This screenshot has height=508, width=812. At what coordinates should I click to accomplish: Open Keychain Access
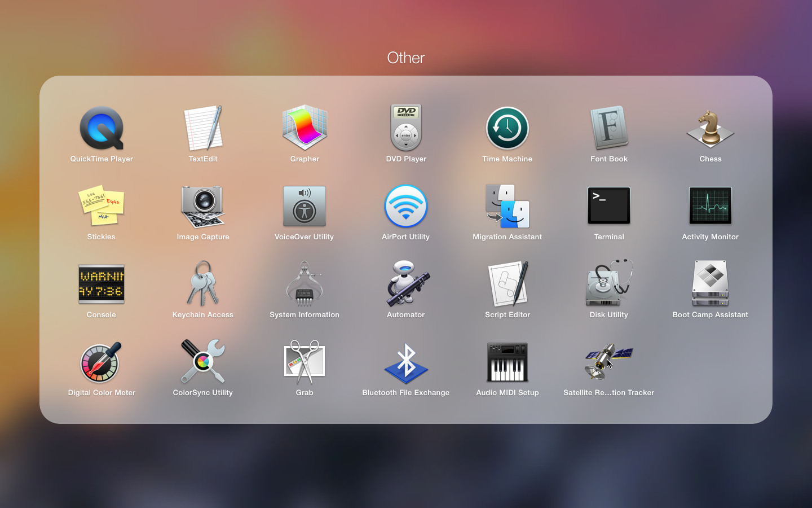203,284
